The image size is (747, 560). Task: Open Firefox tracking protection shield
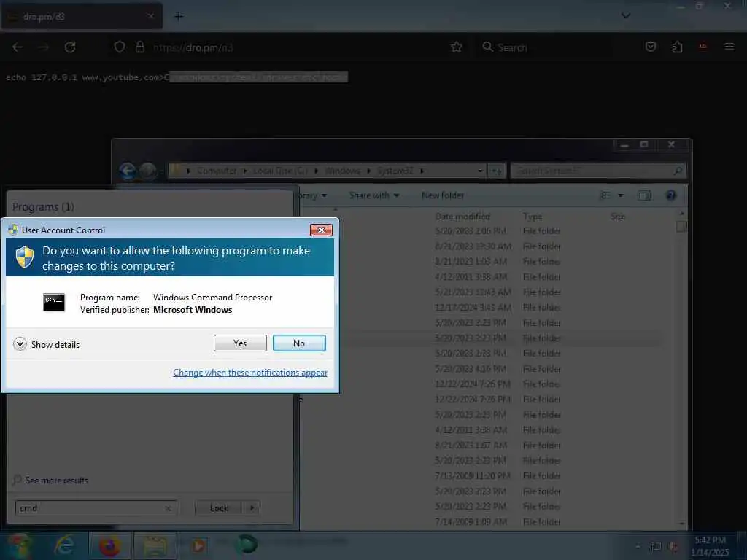pyautogui.click(x=120, y=47)
